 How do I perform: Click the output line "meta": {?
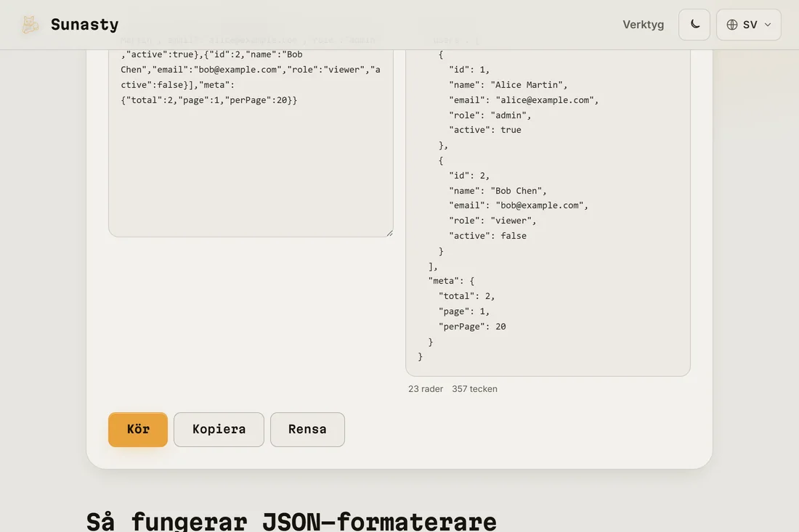[x=451, y=280]
